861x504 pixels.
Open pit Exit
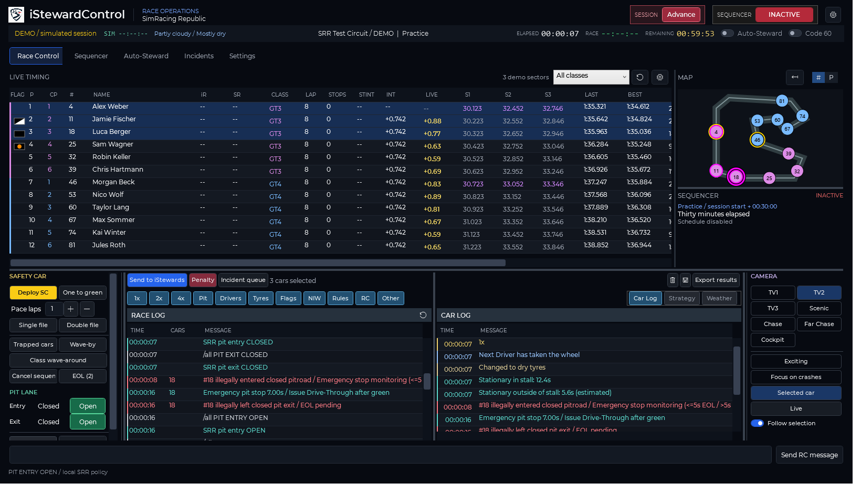point(88,422)
